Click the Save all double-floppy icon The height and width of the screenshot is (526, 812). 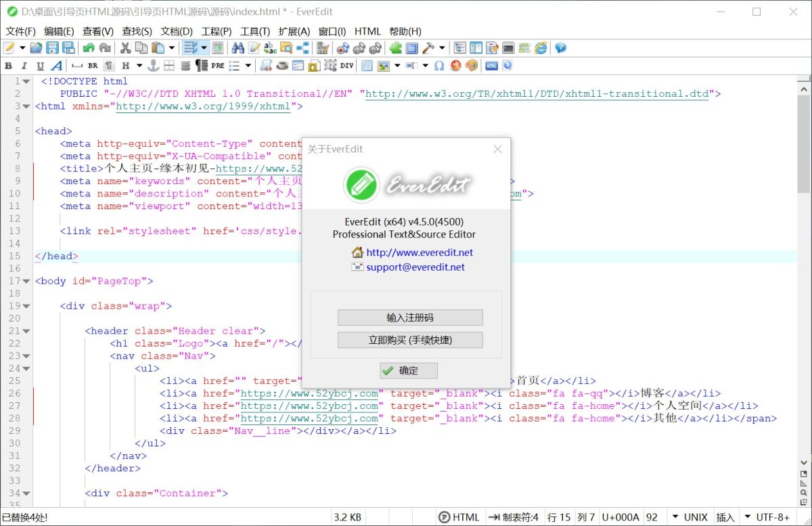click(x=68, y=48)
